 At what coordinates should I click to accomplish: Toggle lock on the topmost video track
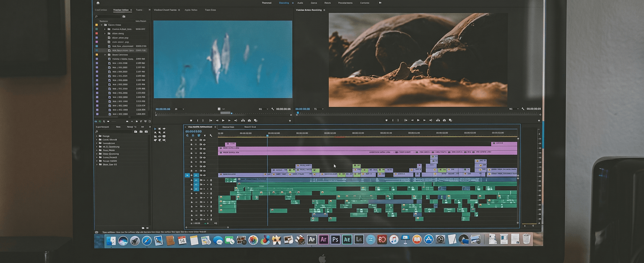191,140
